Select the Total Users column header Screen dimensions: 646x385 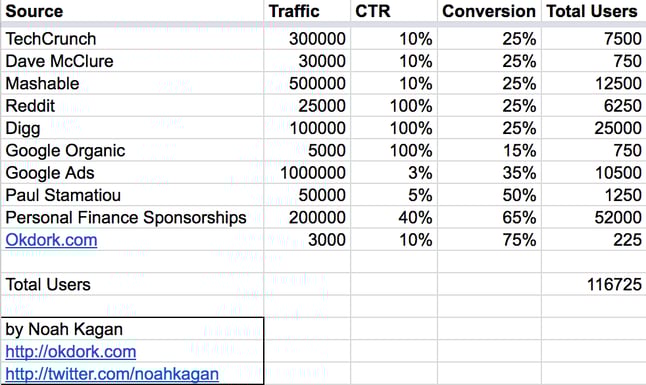593,11
